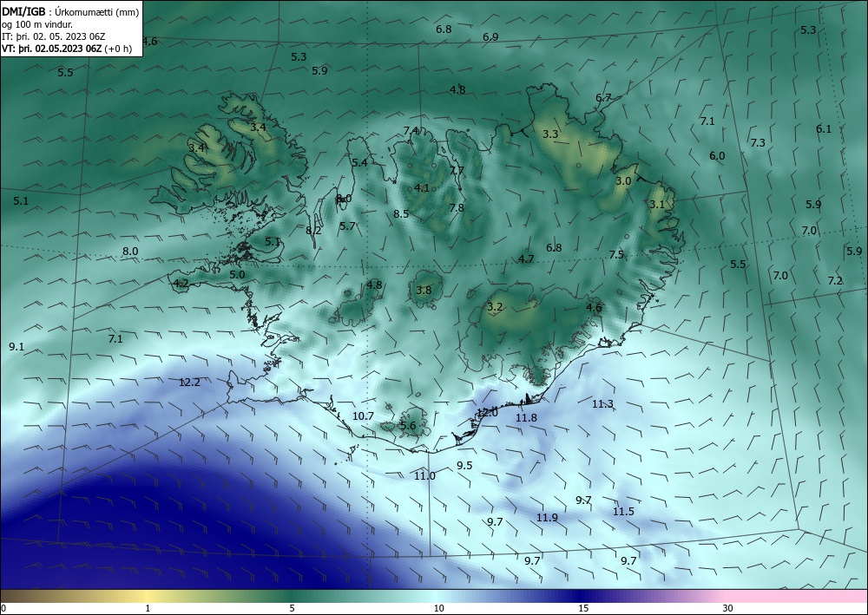Click the 6.9 value on the map
Viewport: 868px width, 615px height.
point(490,37)
